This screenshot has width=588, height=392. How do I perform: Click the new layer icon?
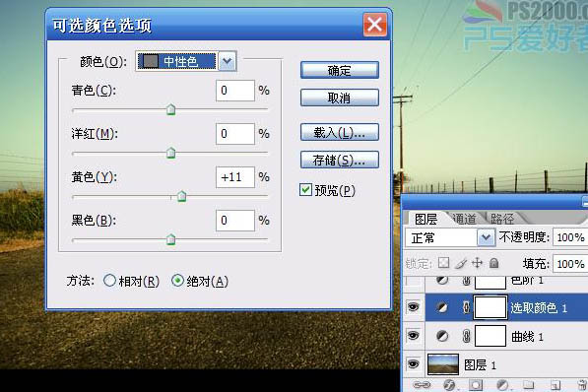[x=555, y=384]
